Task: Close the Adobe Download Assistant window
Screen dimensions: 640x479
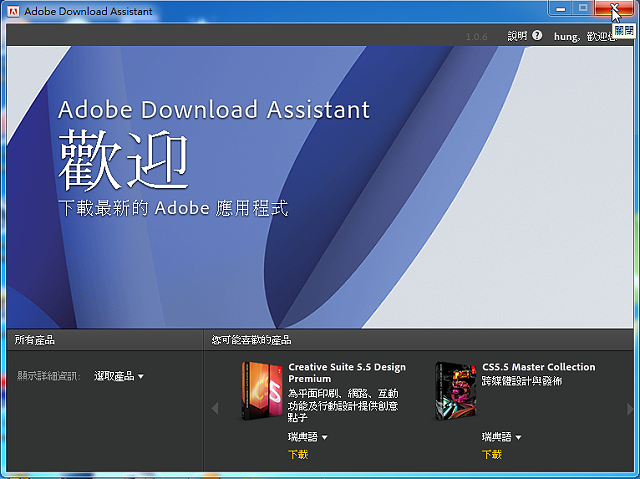Action: coord(614,8)
